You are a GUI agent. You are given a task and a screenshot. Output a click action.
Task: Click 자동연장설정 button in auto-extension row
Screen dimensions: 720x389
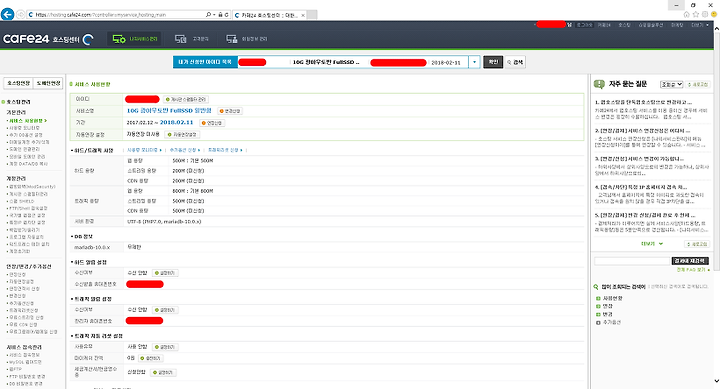(x=182, y=135)
